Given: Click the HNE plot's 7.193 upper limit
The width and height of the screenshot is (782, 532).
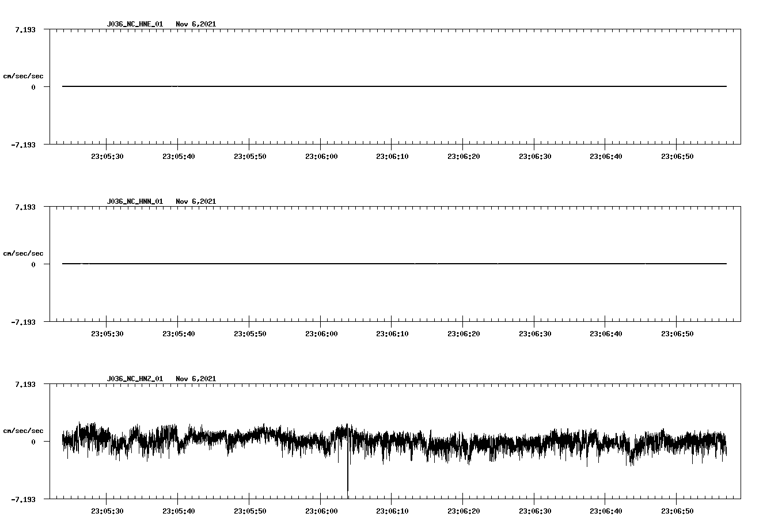Looking at the screenshot, I should pos(25,29).
